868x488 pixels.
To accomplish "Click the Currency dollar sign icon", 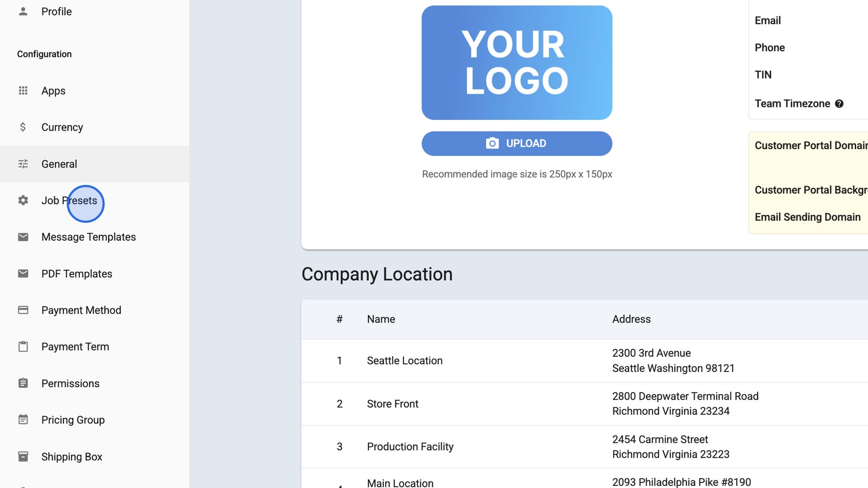I will pos(23,127).
